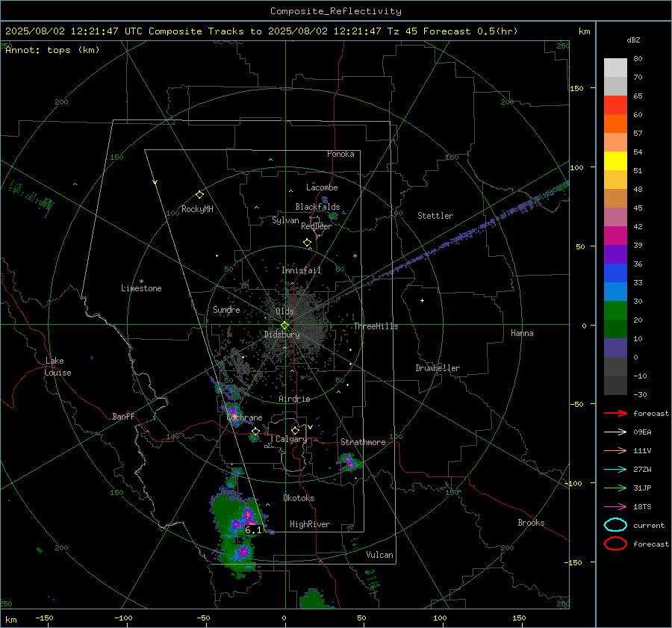
Task: Click the Lake Louise label
Action: tap(57, 367)
